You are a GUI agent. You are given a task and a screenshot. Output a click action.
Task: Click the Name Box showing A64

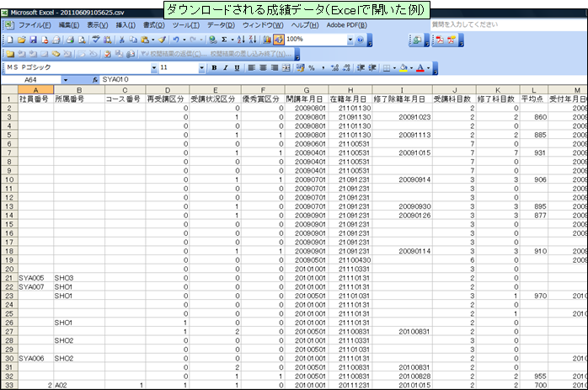[x=31, y=80]
